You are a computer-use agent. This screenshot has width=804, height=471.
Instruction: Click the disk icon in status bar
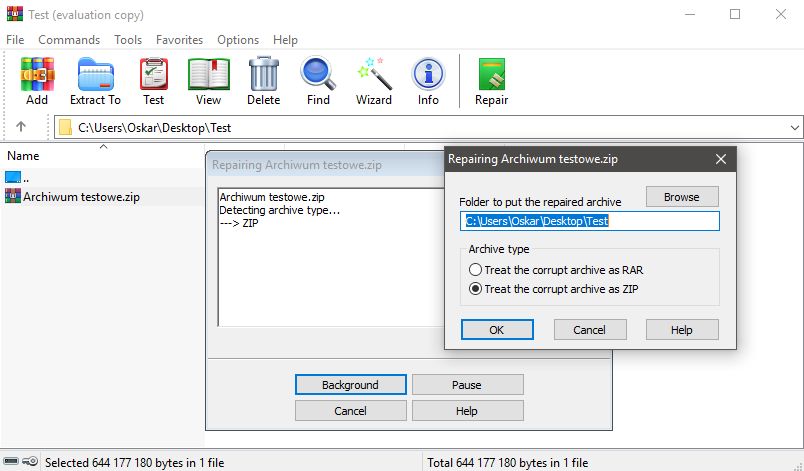pos(11,461)
